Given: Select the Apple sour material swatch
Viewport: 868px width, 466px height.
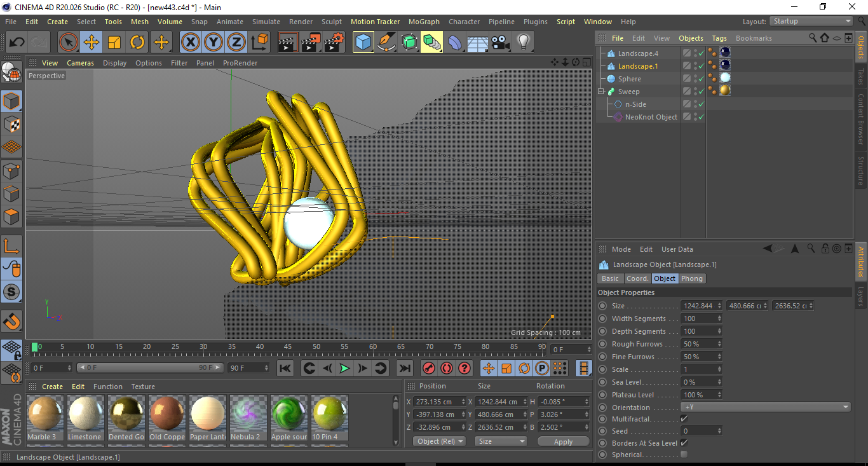Looking at the screenshot, I should click(x=289, y=417).
